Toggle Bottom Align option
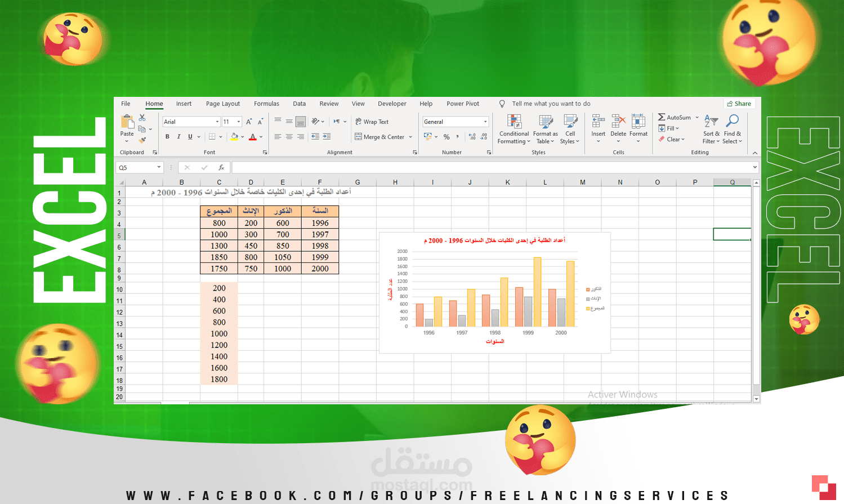Viewport: 844px width, 504px height. [301, 121]
